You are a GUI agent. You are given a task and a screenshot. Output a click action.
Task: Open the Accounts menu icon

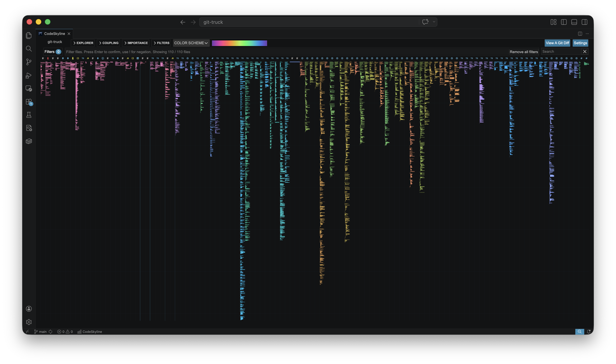pyautogui.click(x=29, y=308)
